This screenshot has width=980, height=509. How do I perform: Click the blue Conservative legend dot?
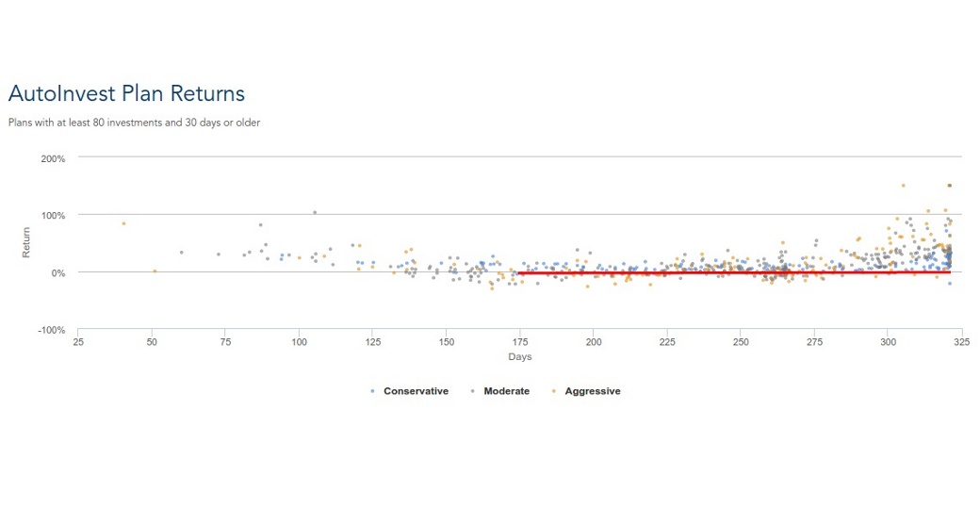pyautogui.click(x=372, y=391)
